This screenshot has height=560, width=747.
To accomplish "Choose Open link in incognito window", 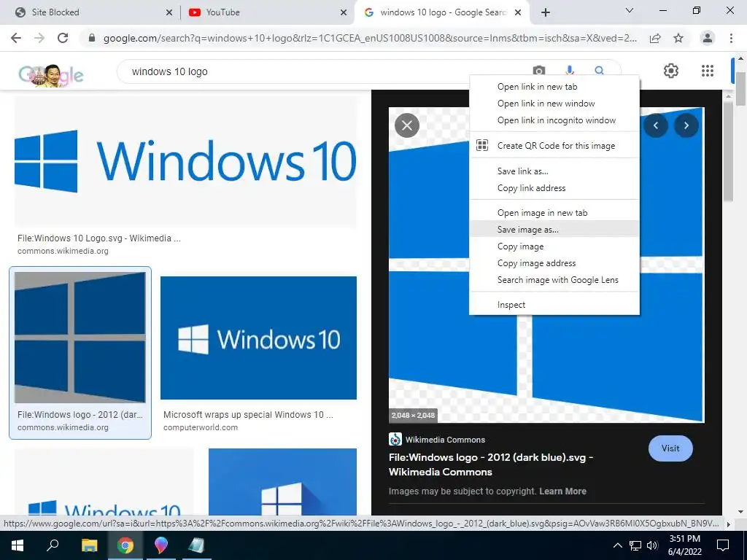I will [554, 120].
